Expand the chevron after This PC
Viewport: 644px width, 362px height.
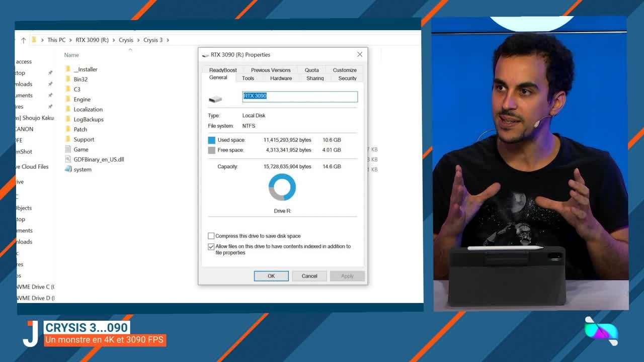(70, 40)
